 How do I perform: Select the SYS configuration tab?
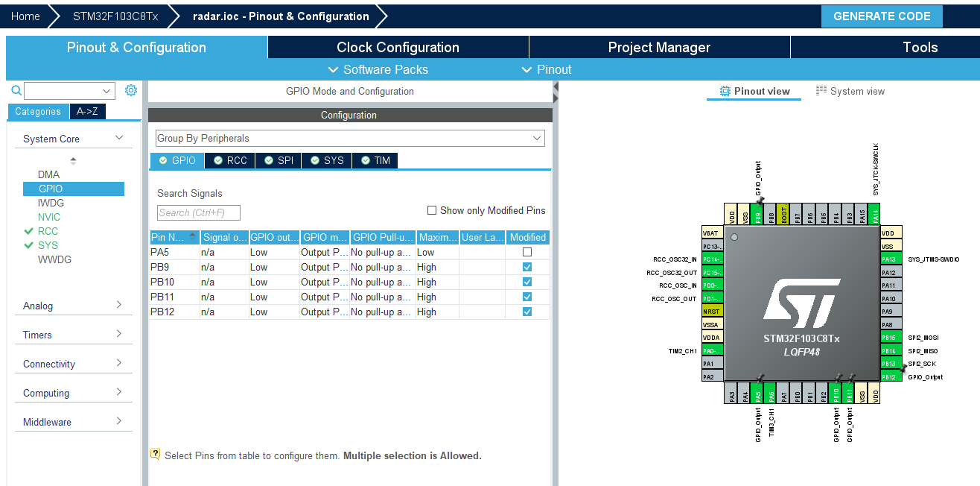(326, 160)
